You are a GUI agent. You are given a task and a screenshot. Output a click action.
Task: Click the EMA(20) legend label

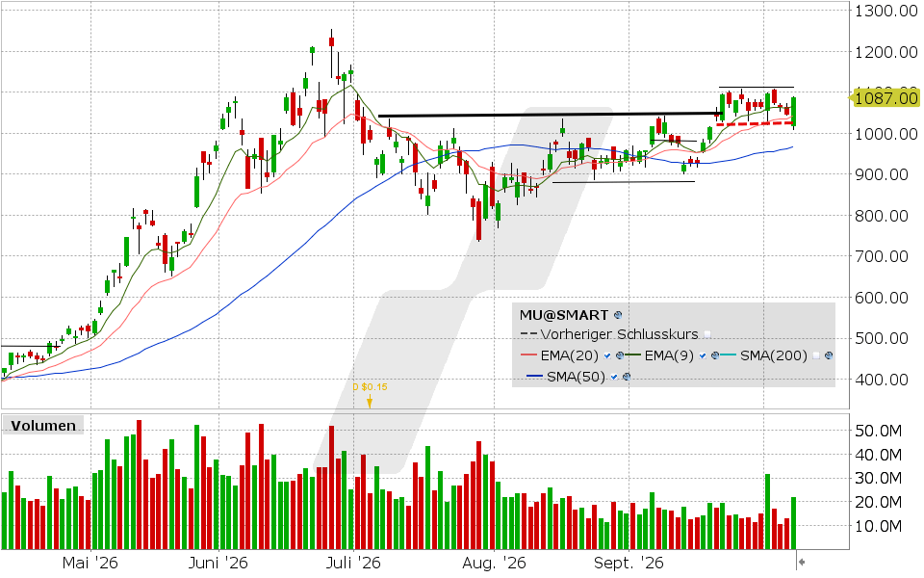pos(569,355)
